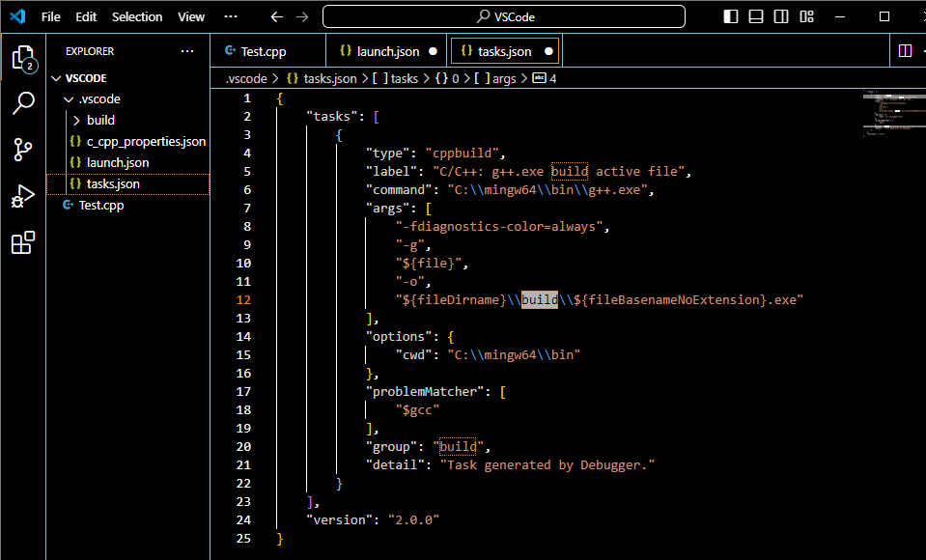Viewport: 926px width, 560px height.
Task: Open Test.cpp from the Explorer tree
Action: [x=128, y=205]
